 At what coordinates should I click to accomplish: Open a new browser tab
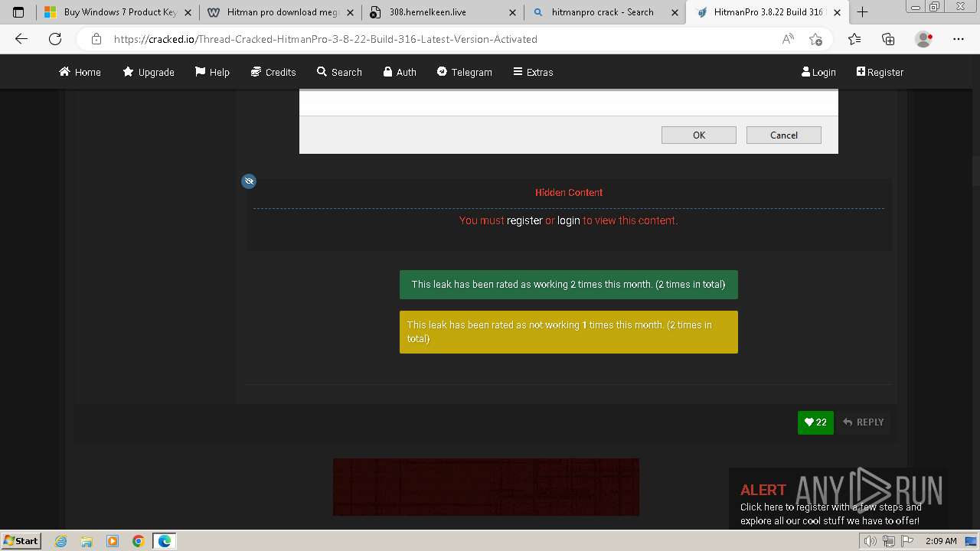click(x=862, y=12)
